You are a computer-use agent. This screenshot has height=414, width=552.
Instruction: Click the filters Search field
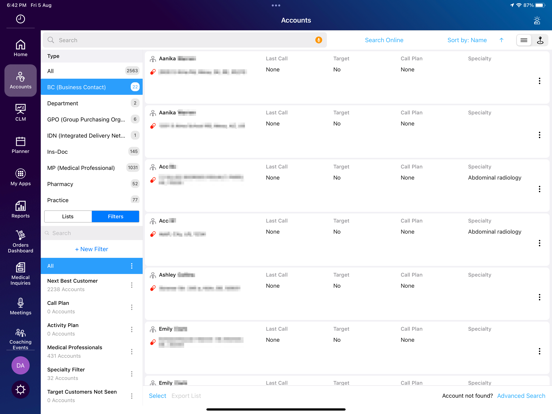[x=92, y=233]
